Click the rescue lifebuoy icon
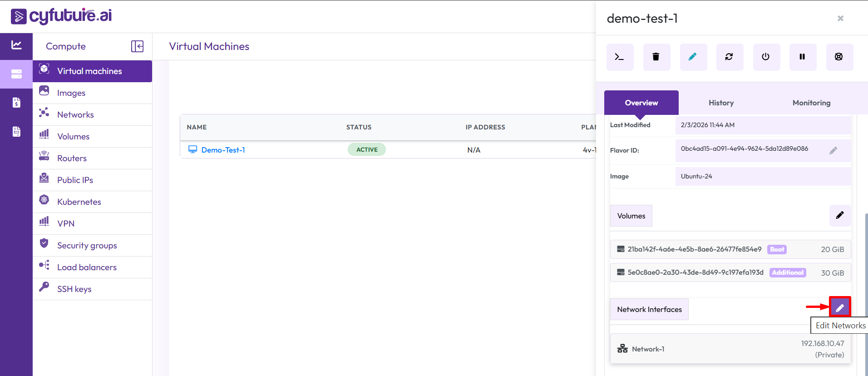This screenshot has width=868, height=376. tap(839, 57)
